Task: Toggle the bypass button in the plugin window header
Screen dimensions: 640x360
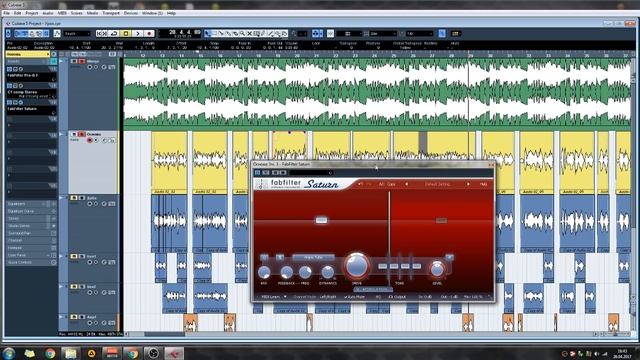Action: (258, 173)
